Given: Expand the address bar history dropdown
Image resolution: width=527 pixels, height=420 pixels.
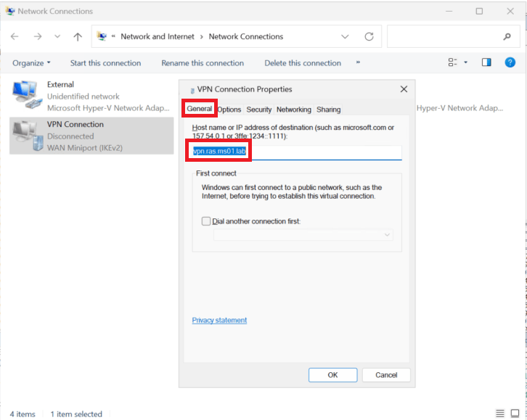Looking at the screenshot, I should coord(345,36).
